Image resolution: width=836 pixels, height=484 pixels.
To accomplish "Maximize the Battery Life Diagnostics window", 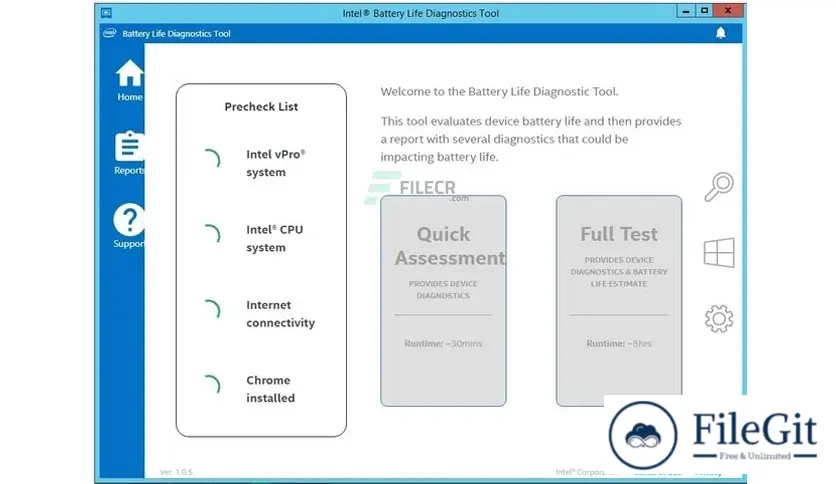I will click(704, 11).
